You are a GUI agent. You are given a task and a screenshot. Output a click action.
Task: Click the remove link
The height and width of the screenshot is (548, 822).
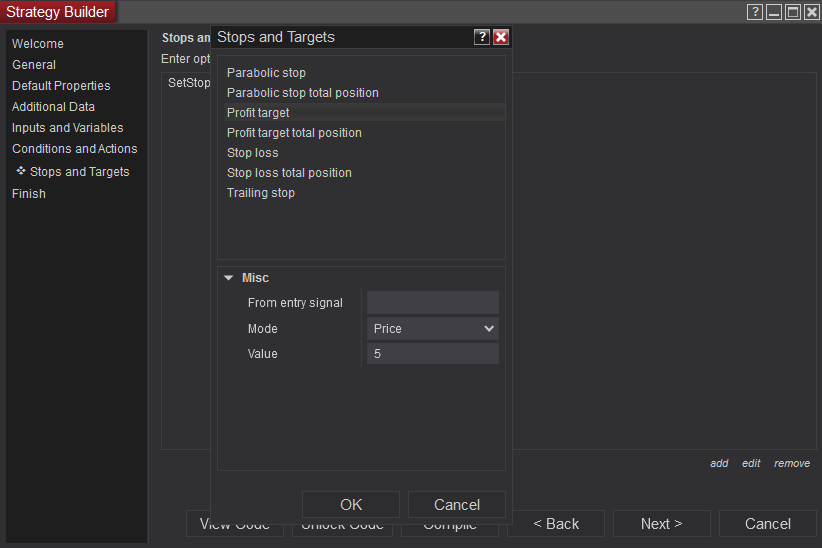(792, 463)
